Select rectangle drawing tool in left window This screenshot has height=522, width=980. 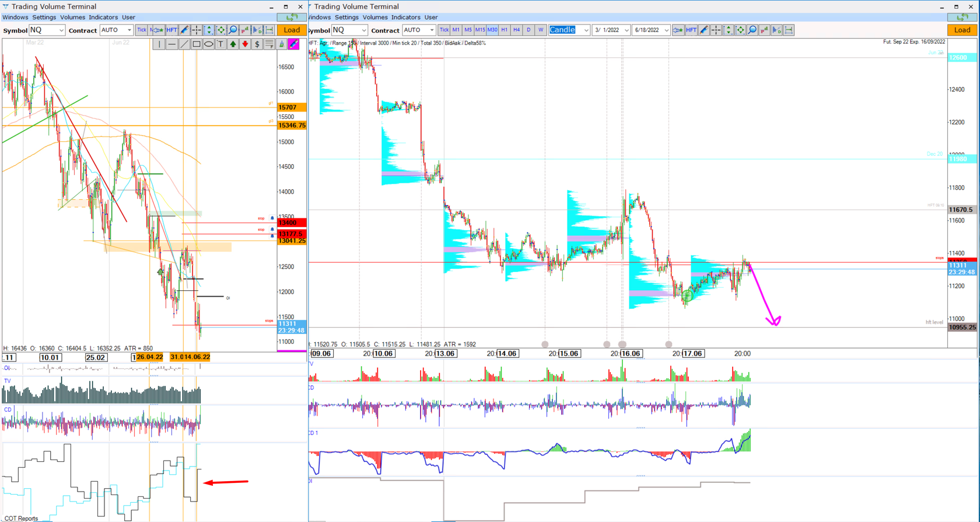click(x=197, y=44)
